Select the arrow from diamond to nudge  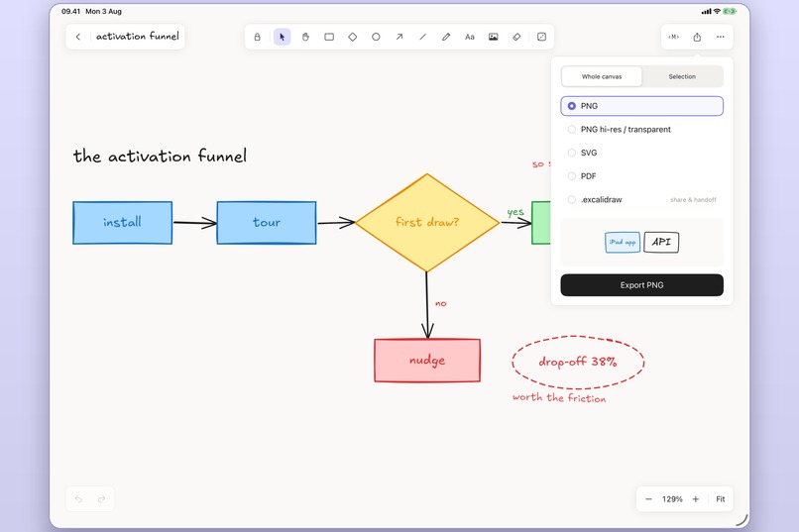coord(427,305)
